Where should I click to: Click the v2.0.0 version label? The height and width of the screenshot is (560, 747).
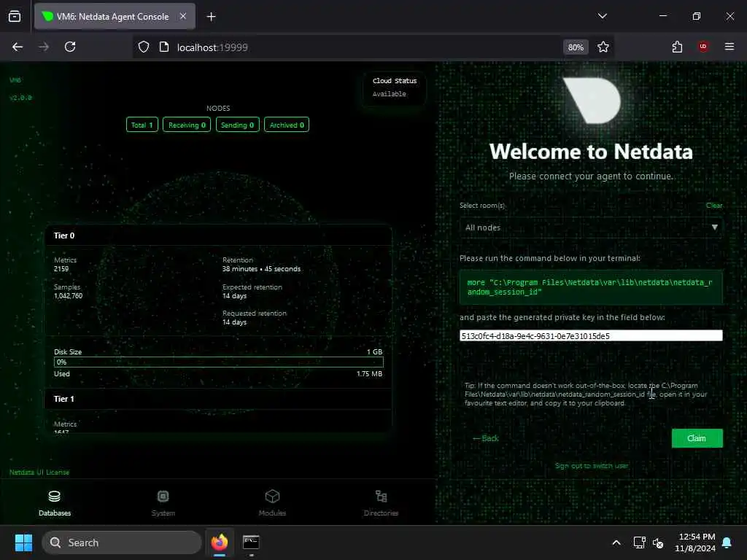[x=20, y=98]
